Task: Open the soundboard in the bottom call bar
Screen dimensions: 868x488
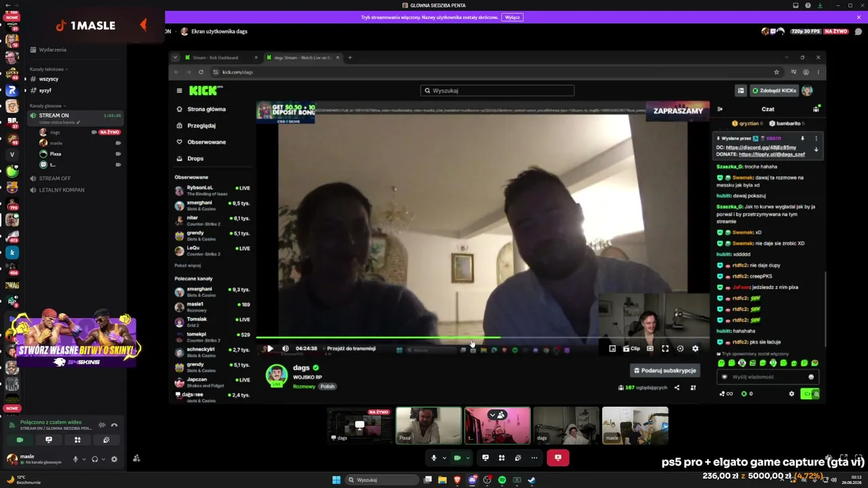Action: 518,457
